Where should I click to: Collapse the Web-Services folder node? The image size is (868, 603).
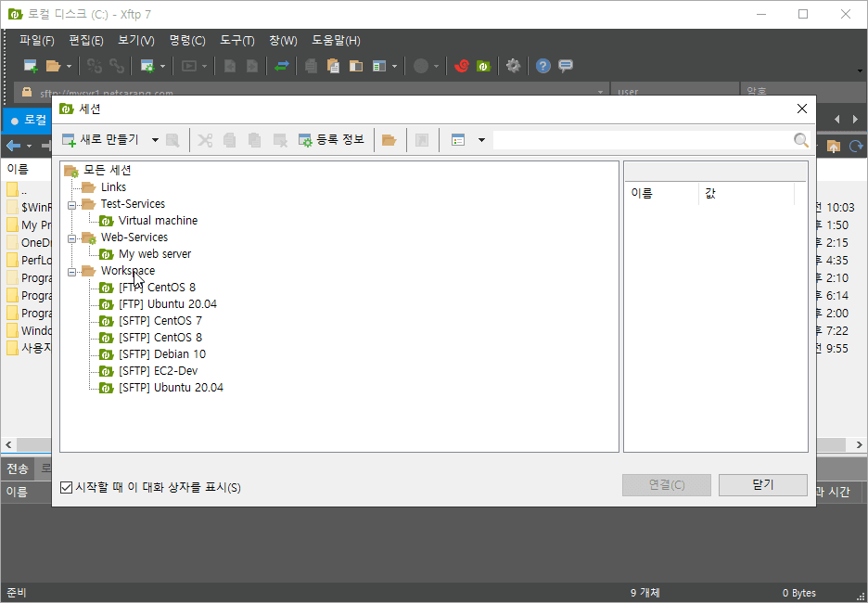click(72, 238)
